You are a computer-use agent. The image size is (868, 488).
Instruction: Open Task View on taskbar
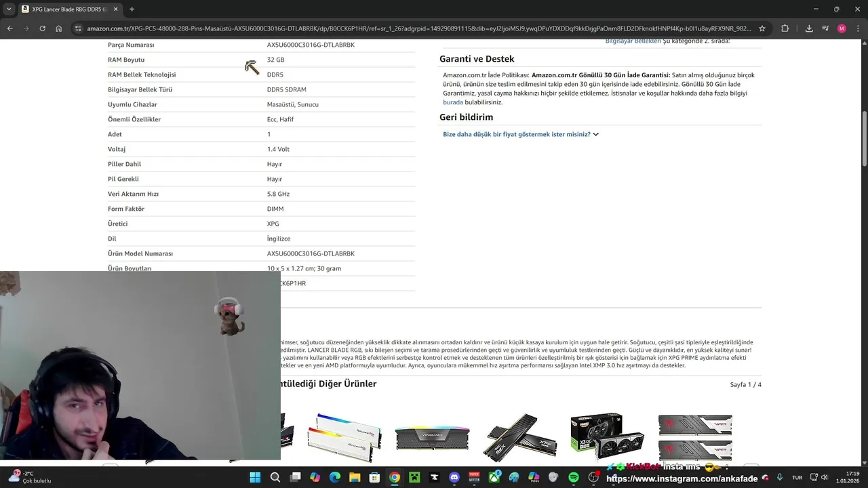click(x=295, y=477)
